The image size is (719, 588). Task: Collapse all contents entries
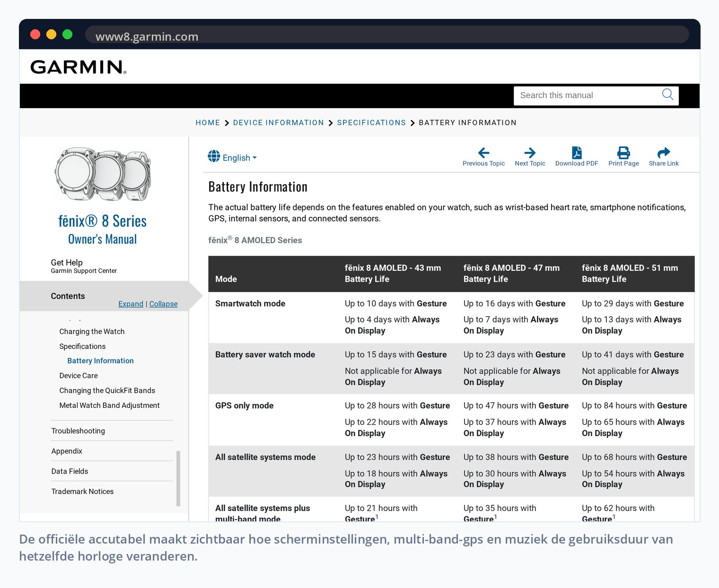pos(163,304)
